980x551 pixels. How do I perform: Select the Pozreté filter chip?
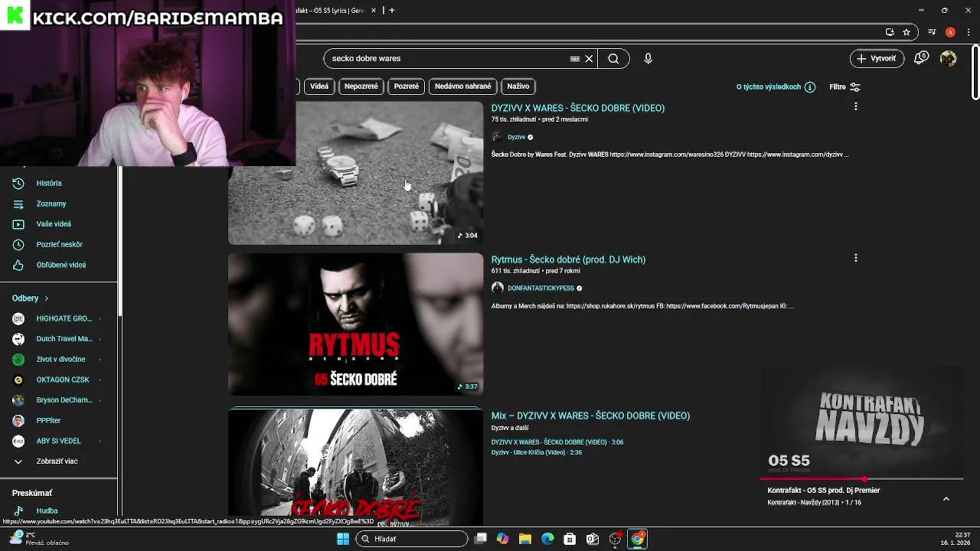(407, 86)
